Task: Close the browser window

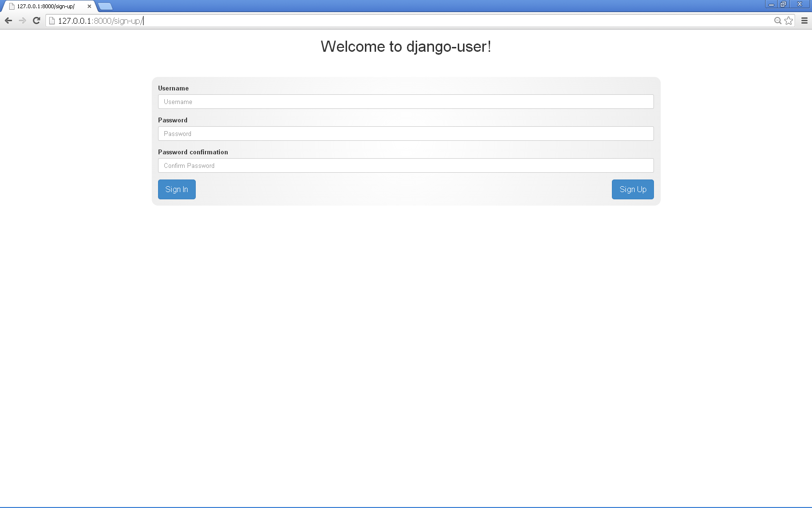Action: (x=799, y=4)
